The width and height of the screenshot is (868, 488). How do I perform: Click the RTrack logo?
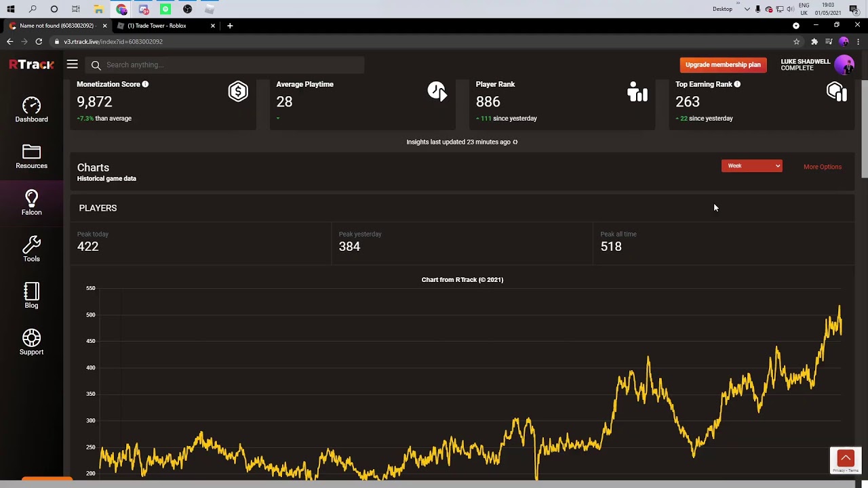tap(31, 64)
